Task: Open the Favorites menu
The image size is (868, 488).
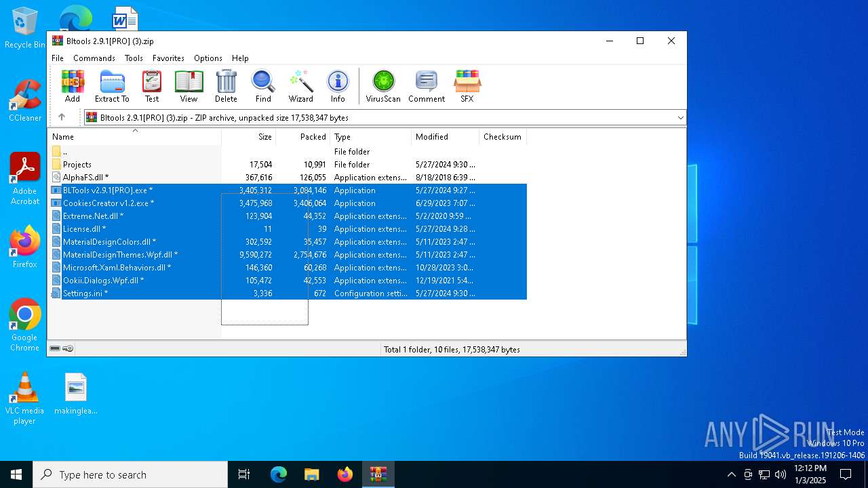Action: [168, 58]
